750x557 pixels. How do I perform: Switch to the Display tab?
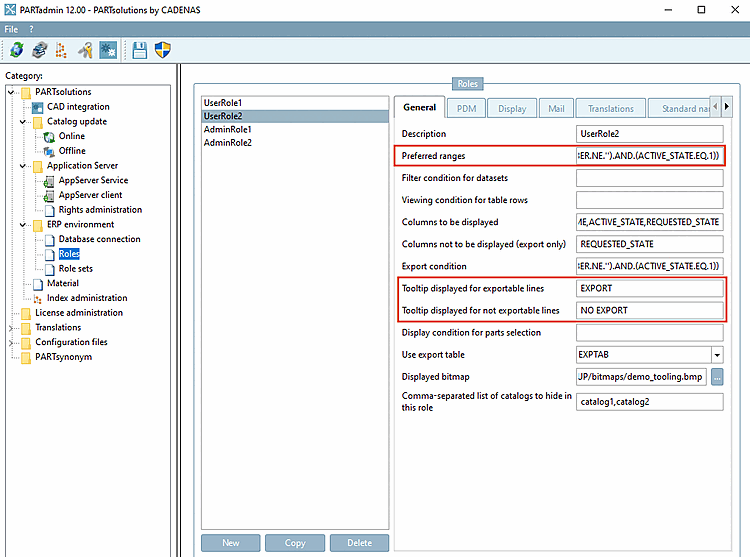pyautogui.click(x=512, y=109)
